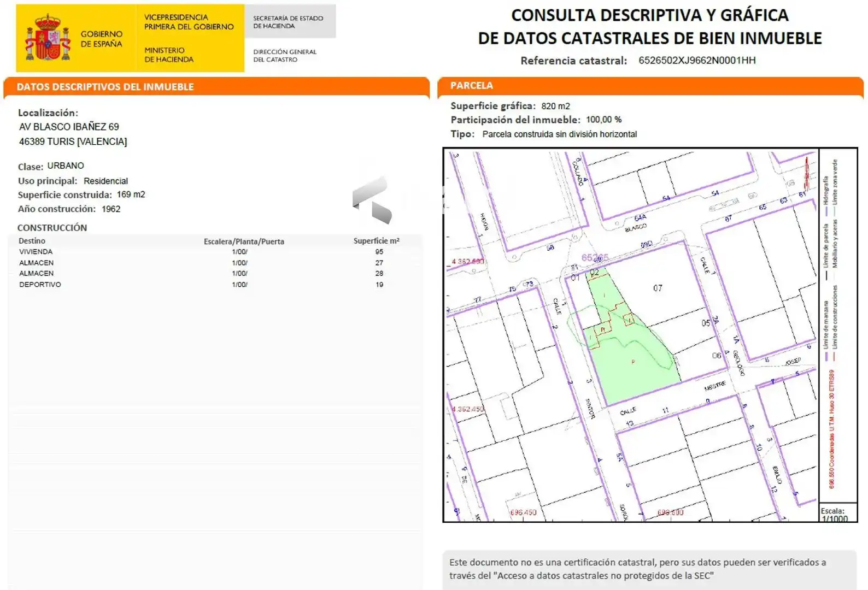Click 'SECRETARÍA DE ESTADO DE HACIENDA' label
Viewport: 868px width, 590px height.
coord(288,22)
